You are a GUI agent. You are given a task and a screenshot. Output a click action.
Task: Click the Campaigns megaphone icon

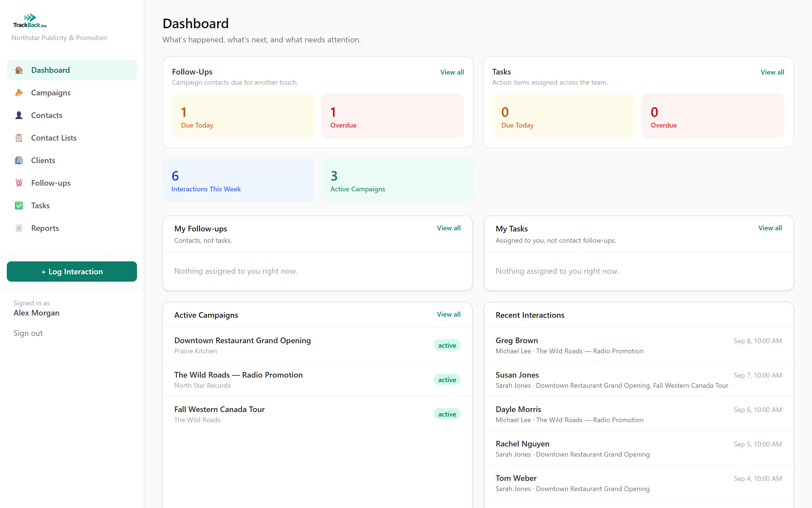pyautogui.click(x=19, y=92)
